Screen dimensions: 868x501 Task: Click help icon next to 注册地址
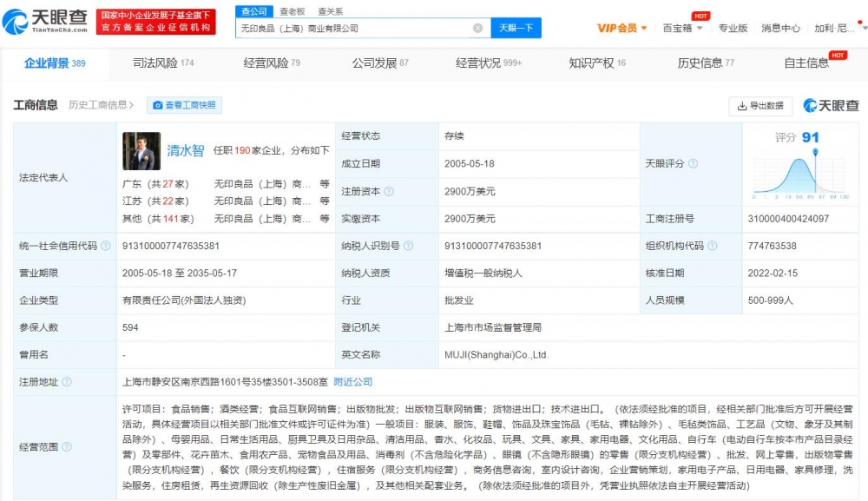67,382
